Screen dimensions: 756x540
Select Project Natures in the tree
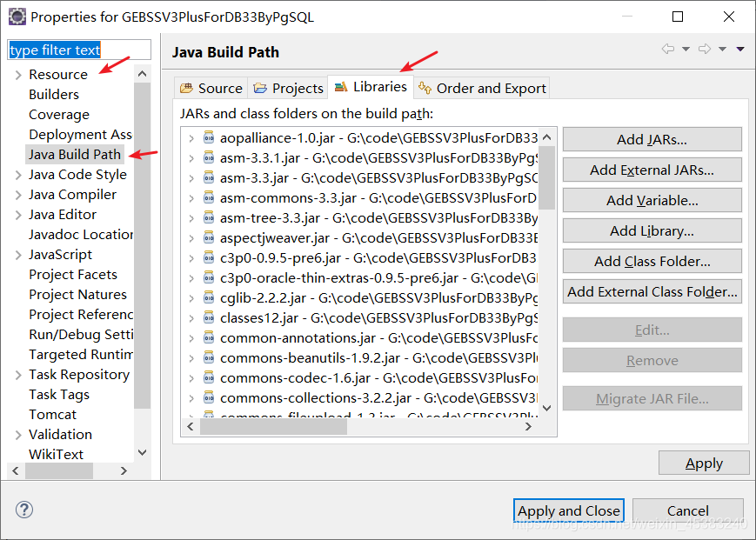click(x=78, y=295)
